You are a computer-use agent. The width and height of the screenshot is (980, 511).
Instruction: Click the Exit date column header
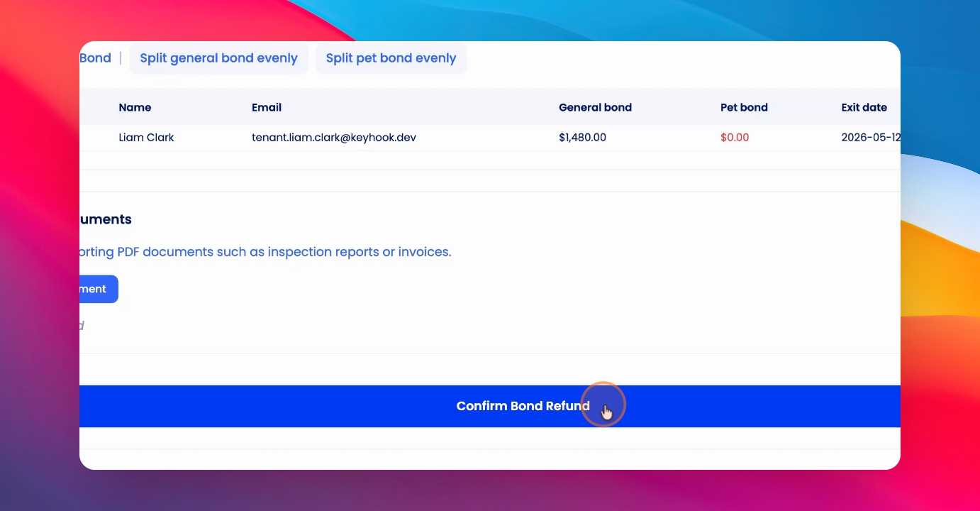pos(864,108)
